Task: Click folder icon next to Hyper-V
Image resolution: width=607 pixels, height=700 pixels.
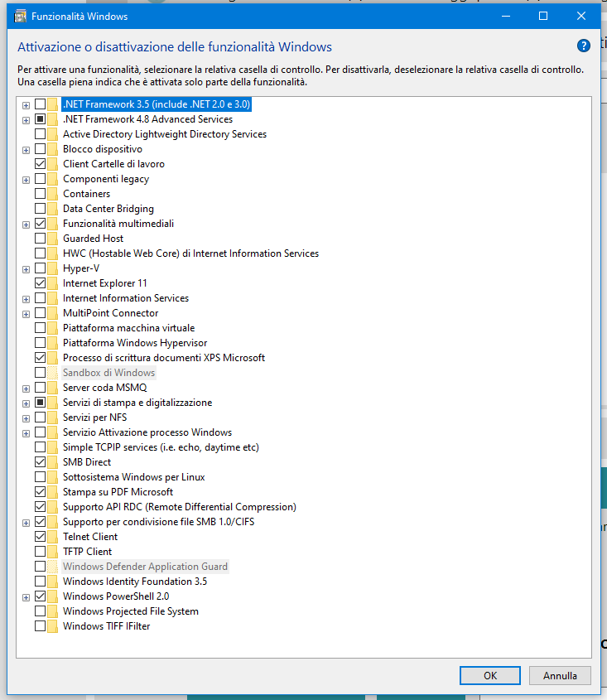Action: coord(53,268)
